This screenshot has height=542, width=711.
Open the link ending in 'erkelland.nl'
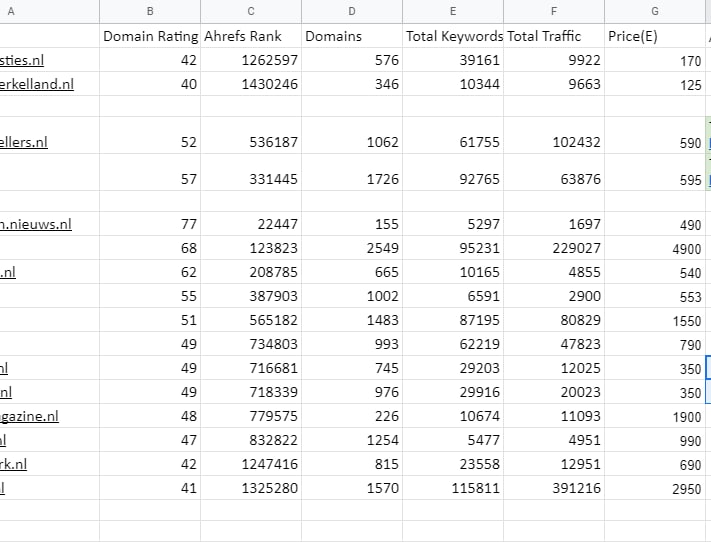(x=37, y=84)
